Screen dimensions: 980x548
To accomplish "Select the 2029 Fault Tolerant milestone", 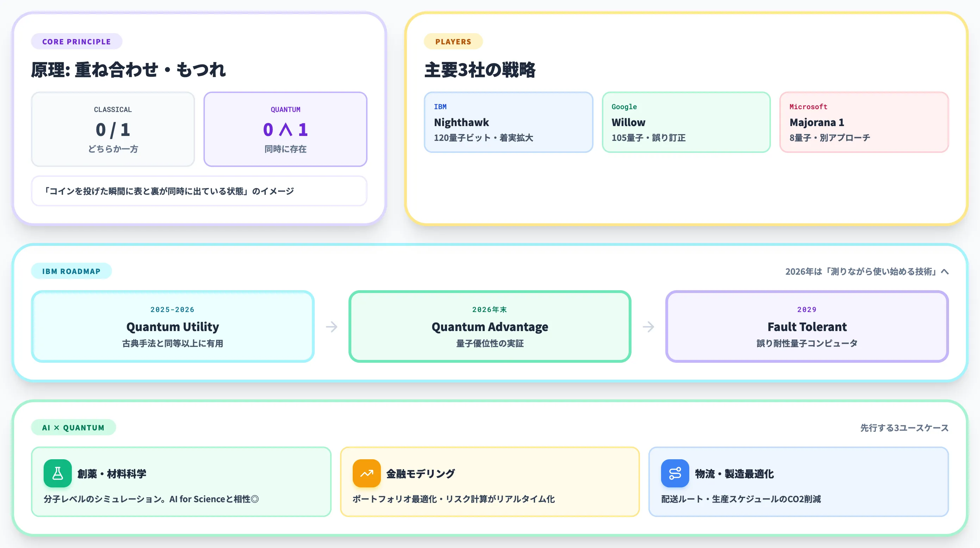I will tap(807, 326).
